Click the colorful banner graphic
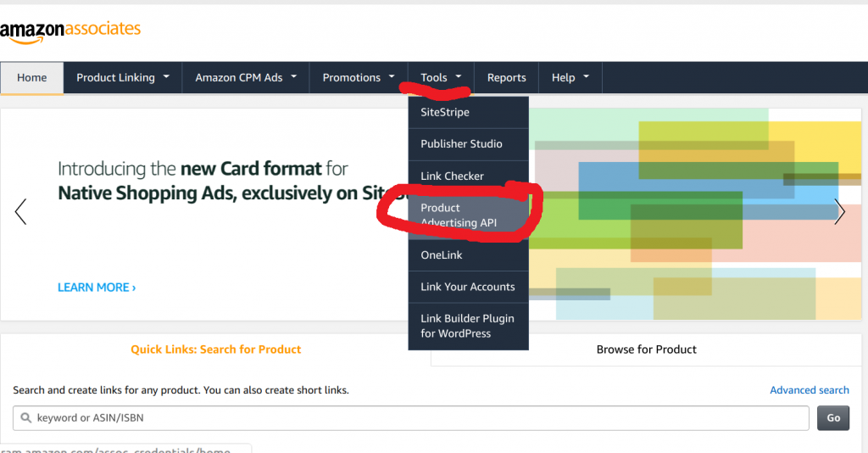The width and height of the screenshot is (868, 453). 695,214
